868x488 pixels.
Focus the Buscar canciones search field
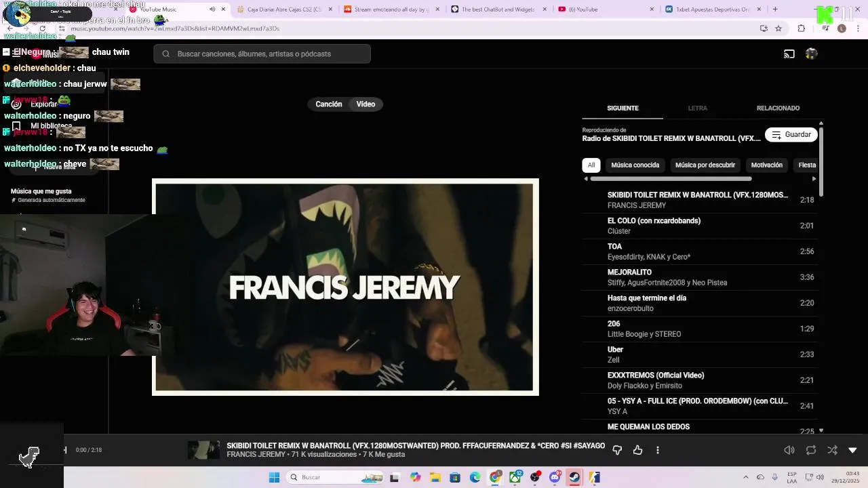[262, 54]
